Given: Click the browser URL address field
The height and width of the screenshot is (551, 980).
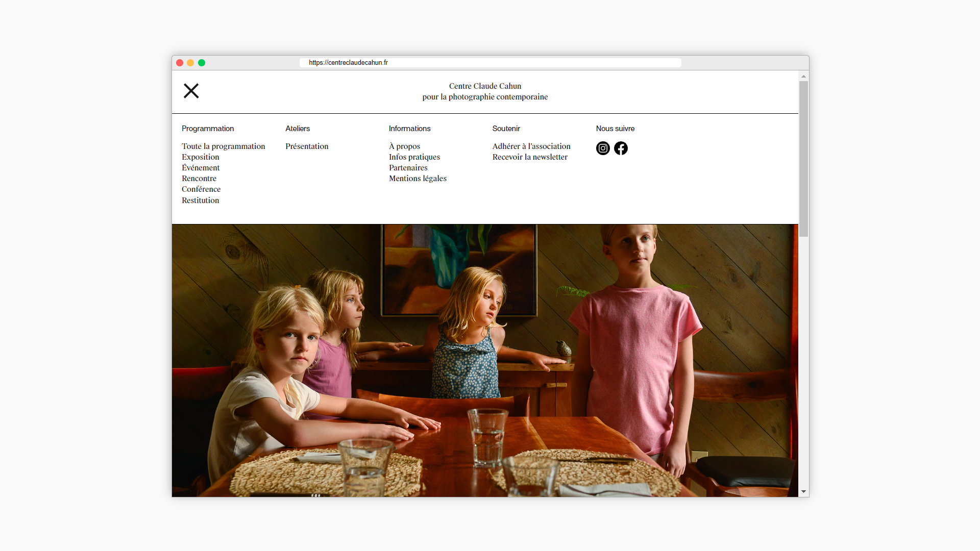Looking at the screenshot, I should [490, 63].
